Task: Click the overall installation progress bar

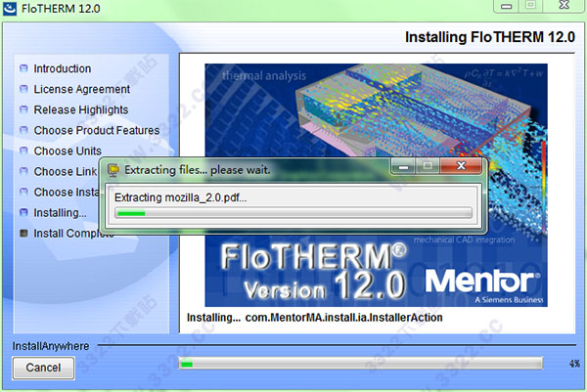Action: pyautogui.click(x=361, y=364)
